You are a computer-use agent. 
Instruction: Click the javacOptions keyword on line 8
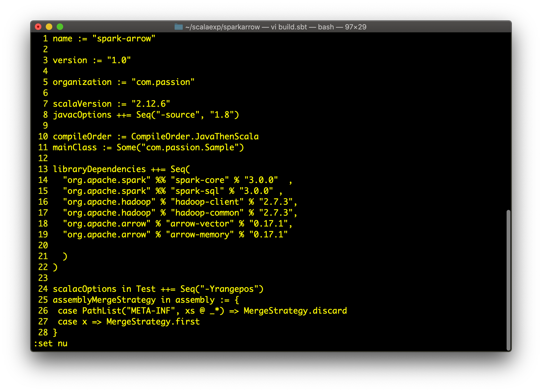click(x=82, y=115)
